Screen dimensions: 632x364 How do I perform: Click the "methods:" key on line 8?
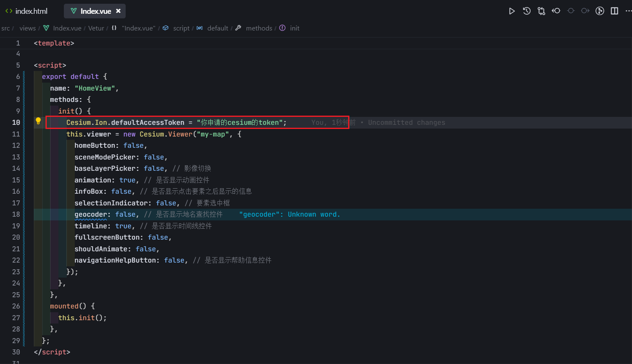point(66,100)
